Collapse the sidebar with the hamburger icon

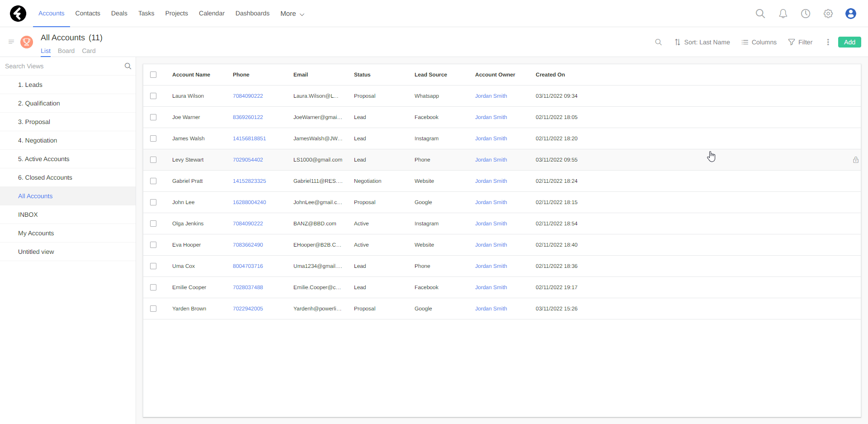coord(11,42)
